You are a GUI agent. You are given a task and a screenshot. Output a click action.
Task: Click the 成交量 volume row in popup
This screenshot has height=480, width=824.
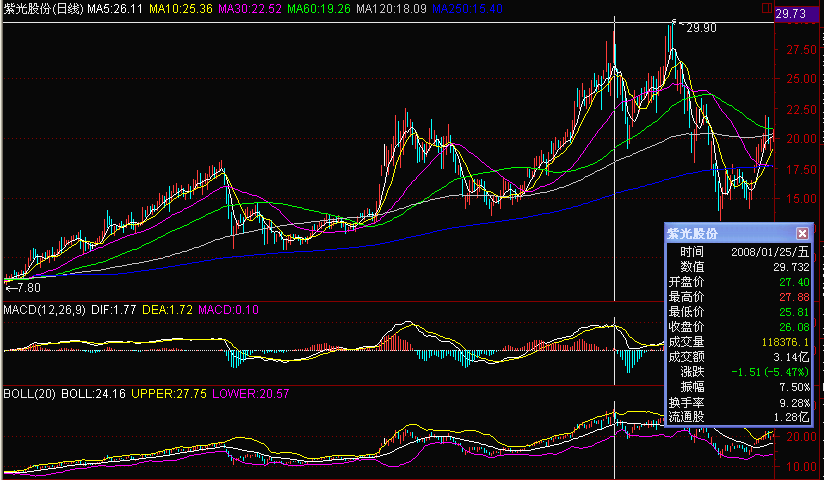(738, 340)
